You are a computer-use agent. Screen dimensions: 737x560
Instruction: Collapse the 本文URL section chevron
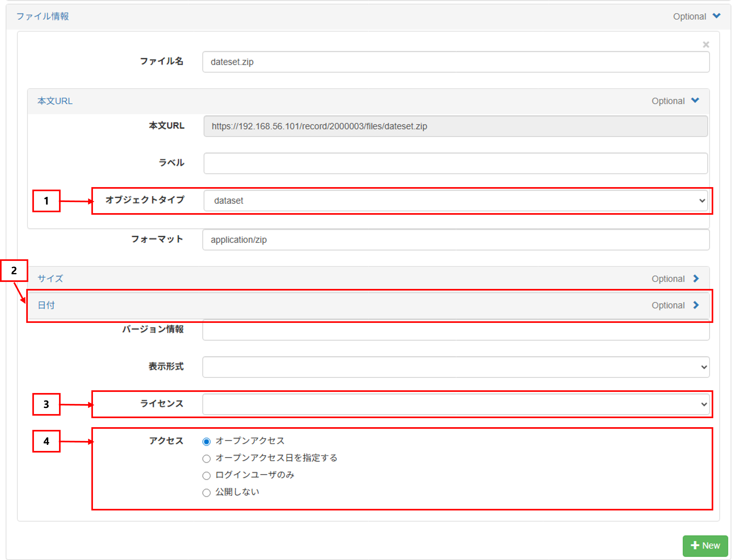[x=695, y=100]
